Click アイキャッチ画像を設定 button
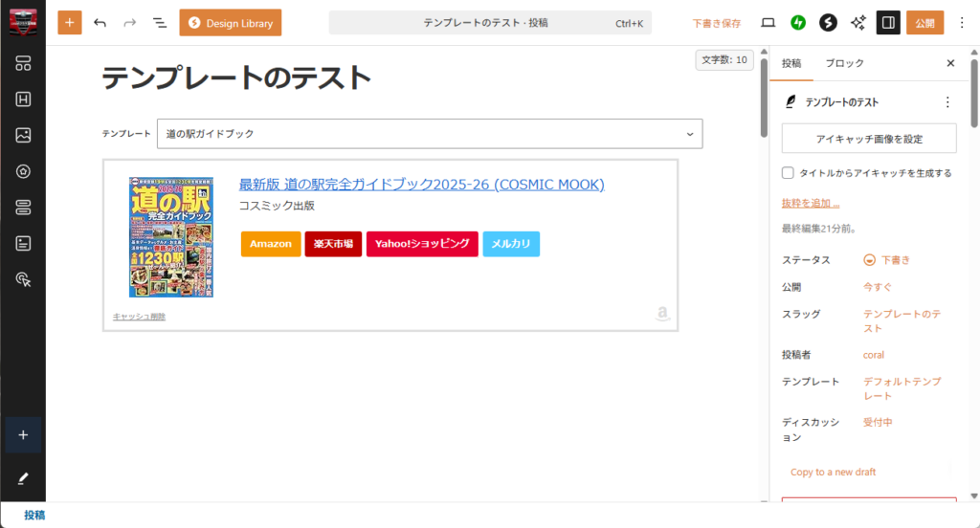980x528 pixels. [869, 139]
